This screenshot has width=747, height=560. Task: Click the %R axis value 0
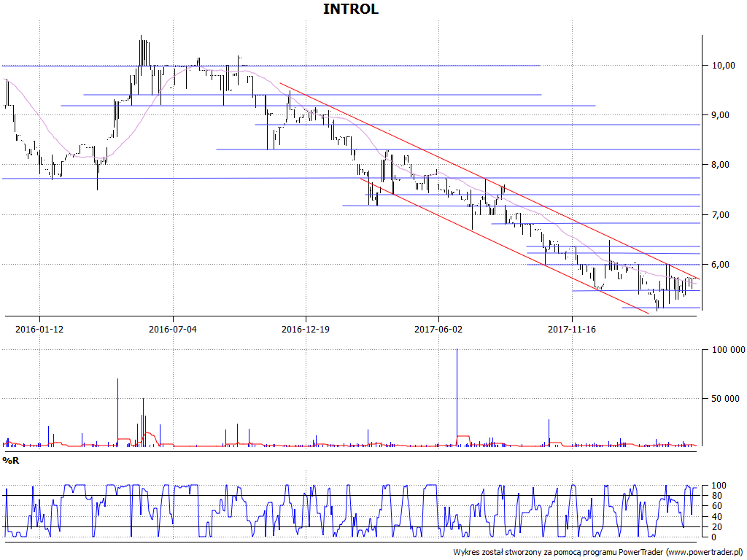[713, 537]
